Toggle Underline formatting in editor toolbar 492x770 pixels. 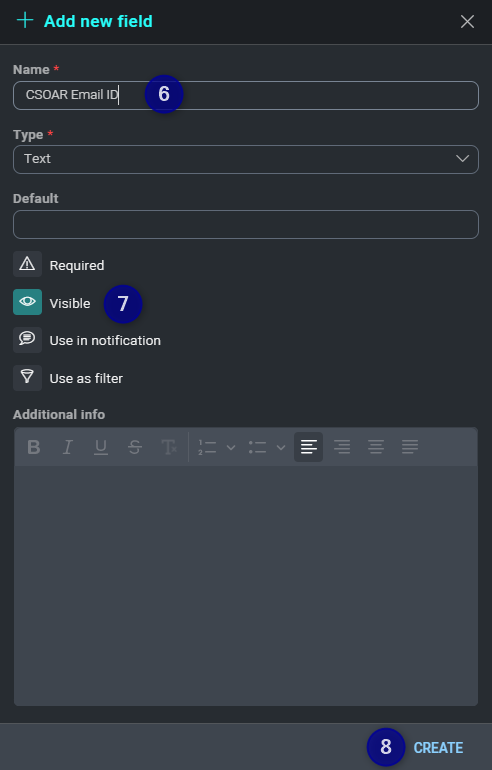[x=101, y=447]
